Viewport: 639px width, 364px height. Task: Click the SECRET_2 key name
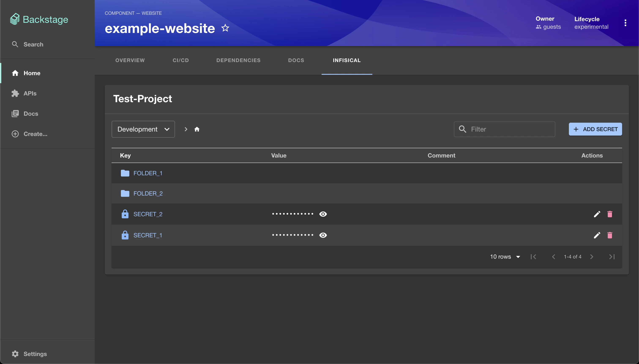click(148, 214)
